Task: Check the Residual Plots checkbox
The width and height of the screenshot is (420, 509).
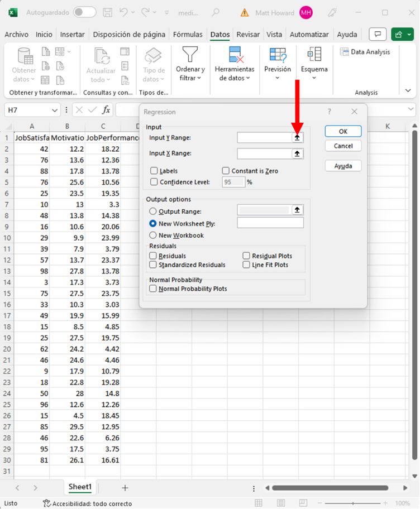Action: (x=246, y=256)
